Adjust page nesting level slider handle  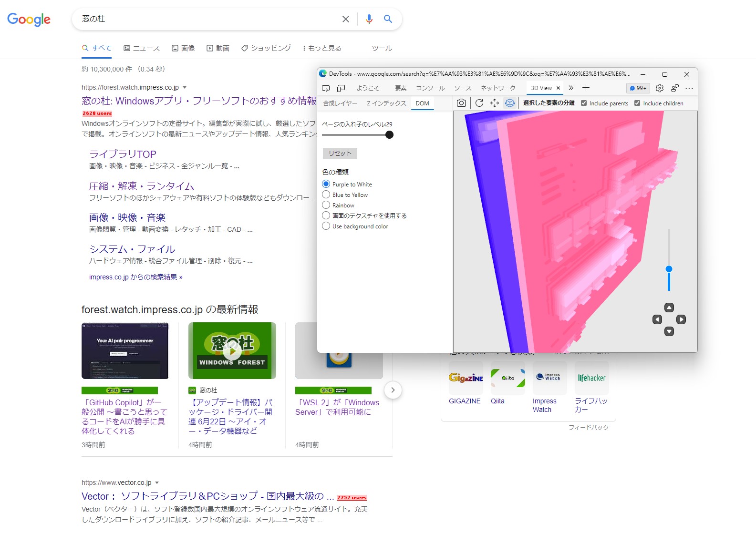point(389,135)
